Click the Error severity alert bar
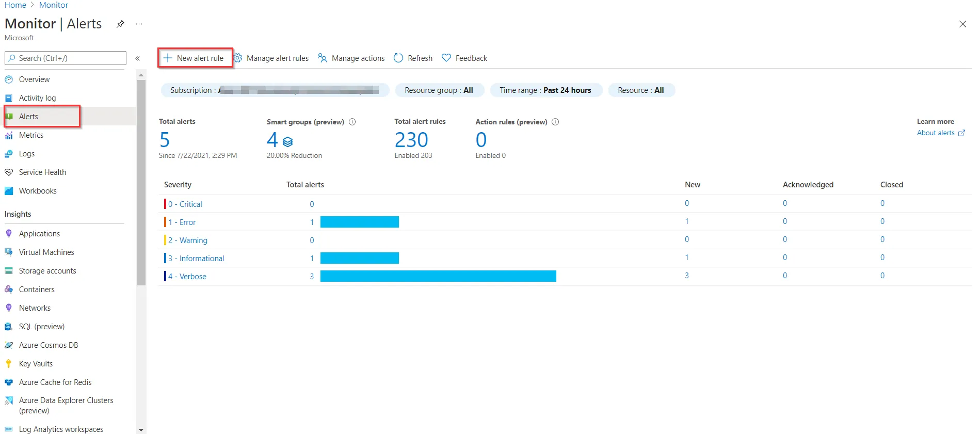The height and width of the screenshot is (434, 980). (x=360, y=222)
